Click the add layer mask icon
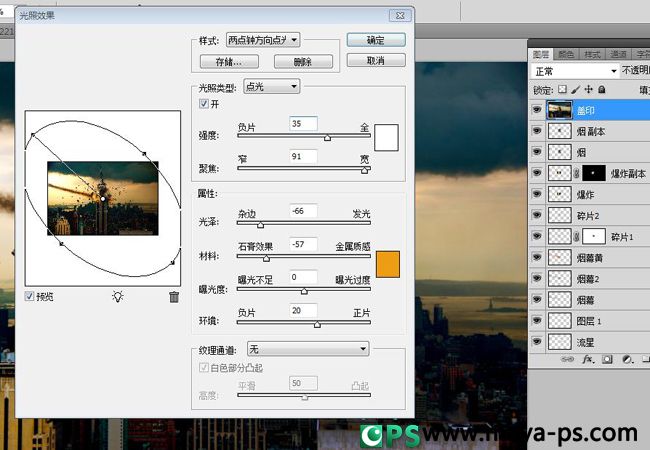This screenshot has height=450, width=650. click(x=607, y=358)
